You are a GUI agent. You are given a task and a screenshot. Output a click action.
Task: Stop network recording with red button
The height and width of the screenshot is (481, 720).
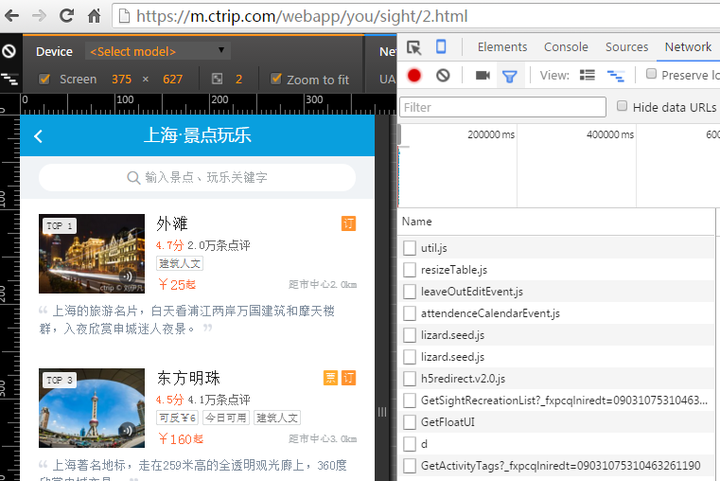pyautogui.click(x=414, y=75)
